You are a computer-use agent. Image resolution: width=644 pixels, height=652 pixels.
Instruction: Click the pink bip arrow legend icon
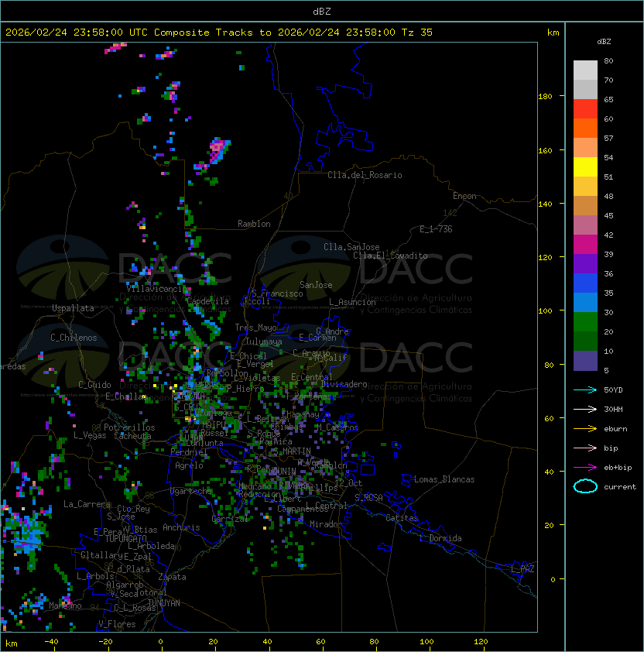coord(585,448)
